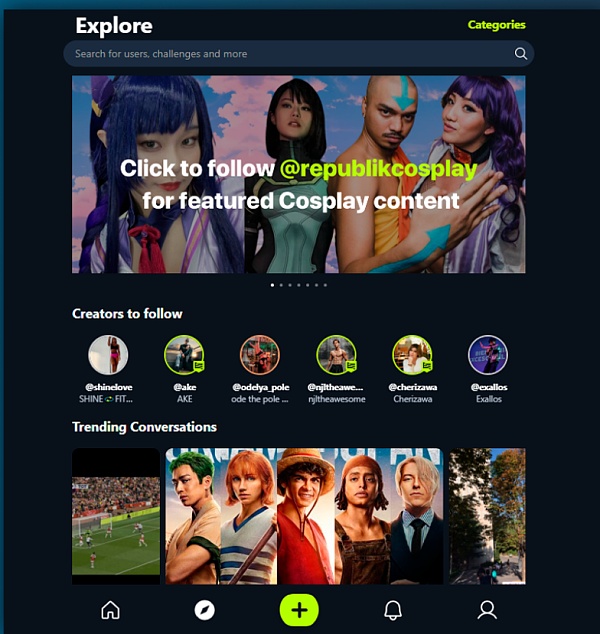Open @exallos creator avatar
600x634 pixels.
[x=488, y=355]
